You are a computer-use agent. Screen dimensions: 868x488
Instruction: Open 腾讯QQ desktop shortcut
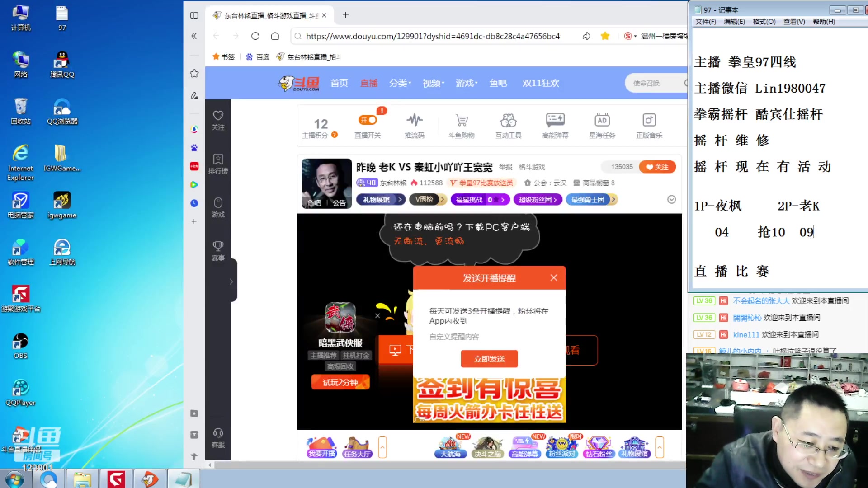pyautogui.click(x=62, y=64)
